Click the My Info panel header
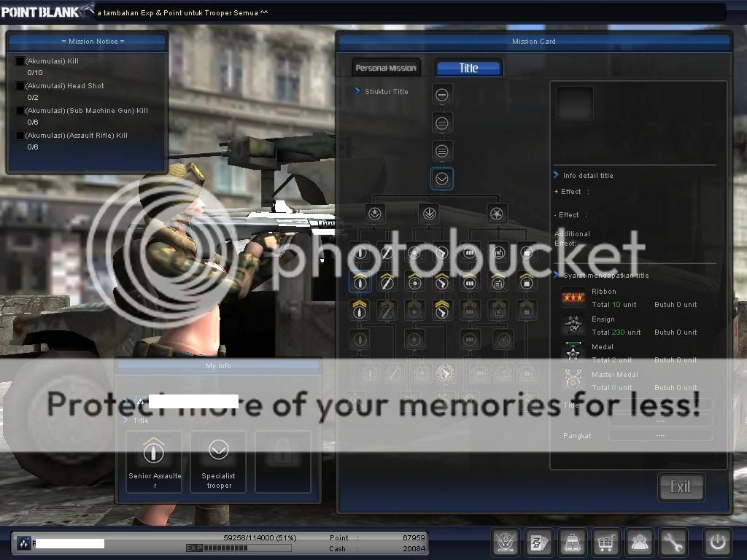The height and width of the screenshot is (560, 747). (x=218, y=366)
